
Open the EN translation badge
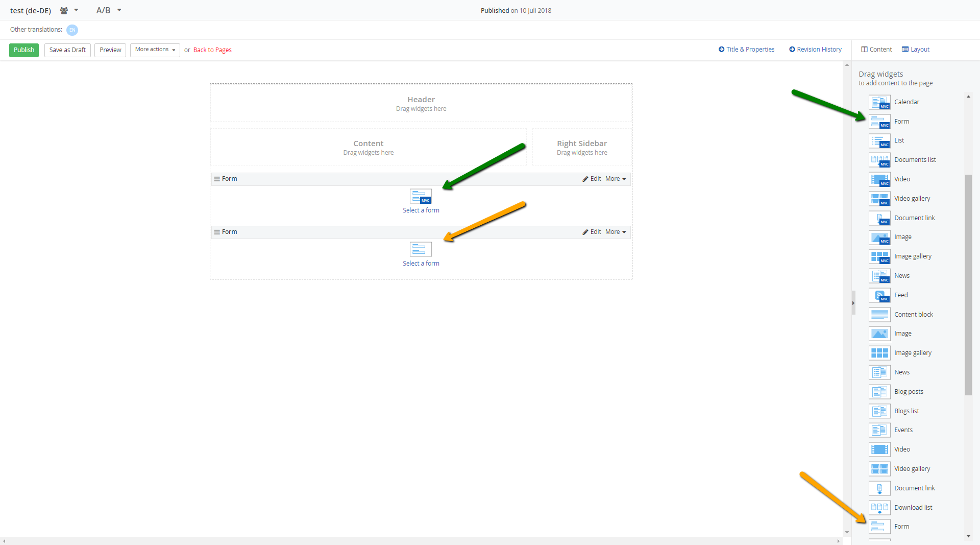point(72,30)
